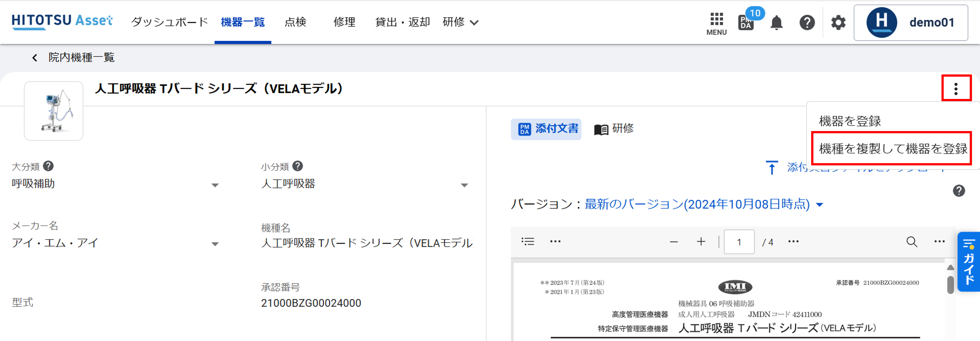This screenshot has height=341, width=980.
Task: Click help icon next to 小分類
Action: [298, 166]
